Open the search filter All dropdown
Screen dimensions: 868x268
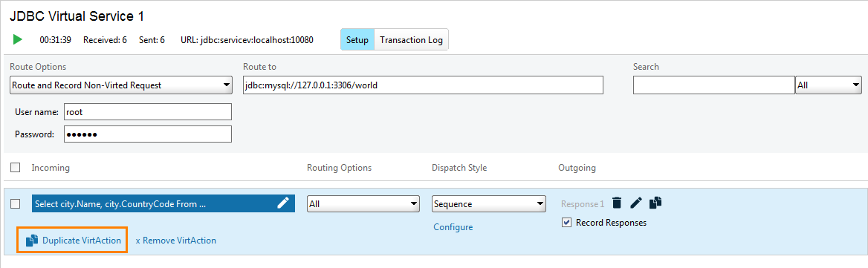[x=829, y=85]
